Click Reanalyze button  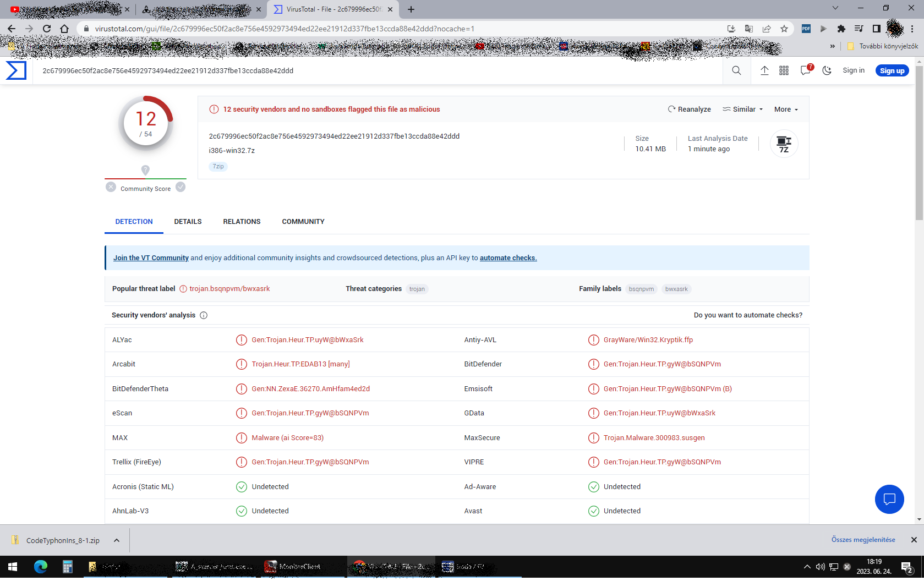click(690, 109)
